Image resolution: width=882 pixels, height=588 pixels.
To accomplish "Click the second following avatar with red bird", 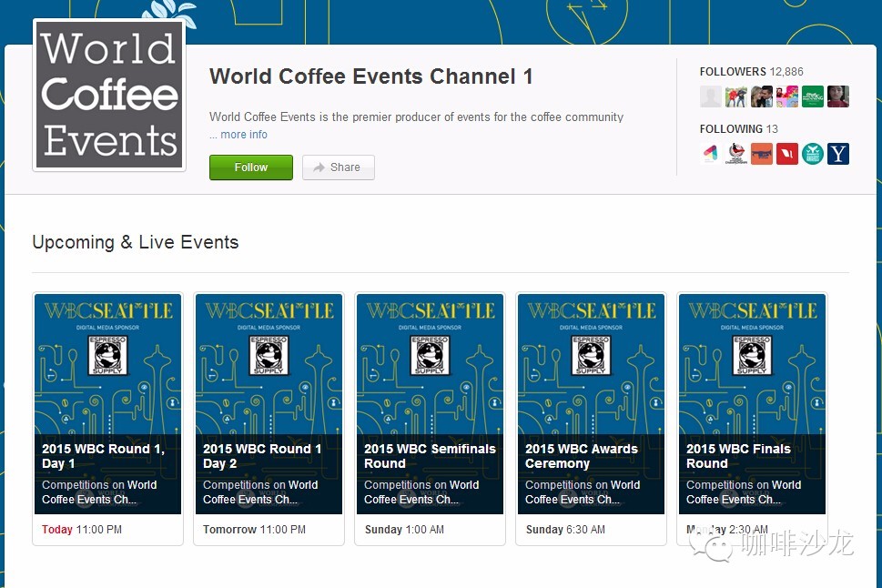I will 735,154.
